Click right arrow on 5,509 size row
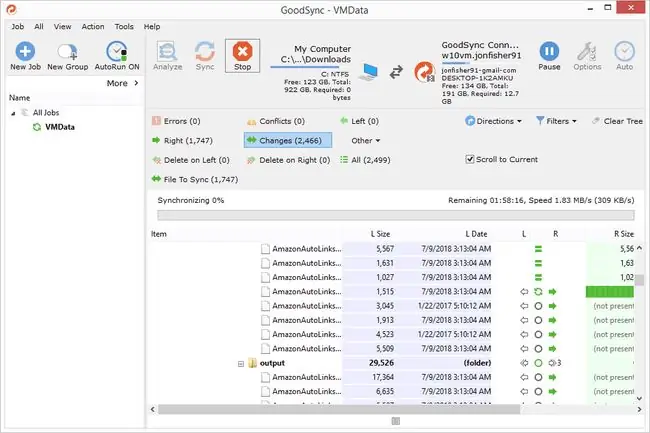Viewport: 650px width, 433px height. point(552,349)
